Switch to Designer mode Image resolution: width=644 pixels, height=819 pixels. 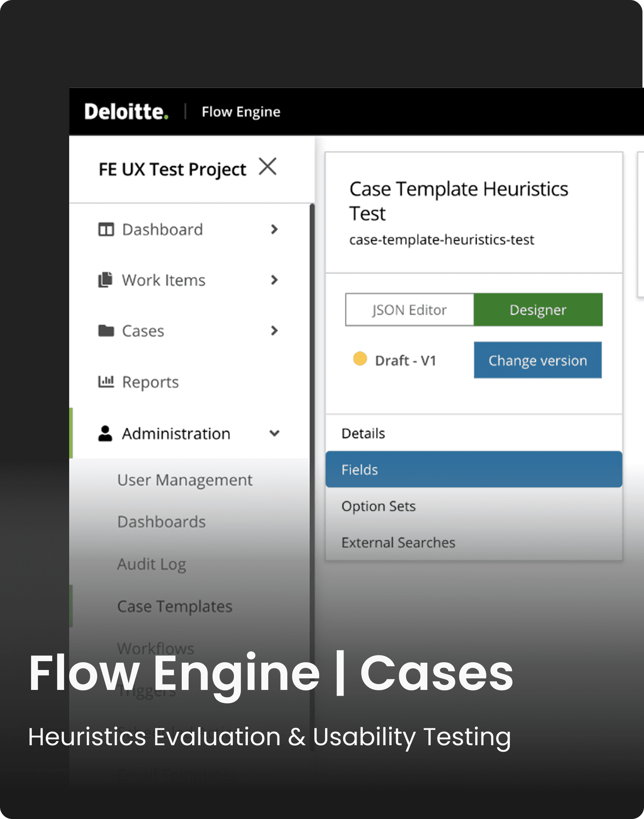pyautogui.click(x=538, y=310)
